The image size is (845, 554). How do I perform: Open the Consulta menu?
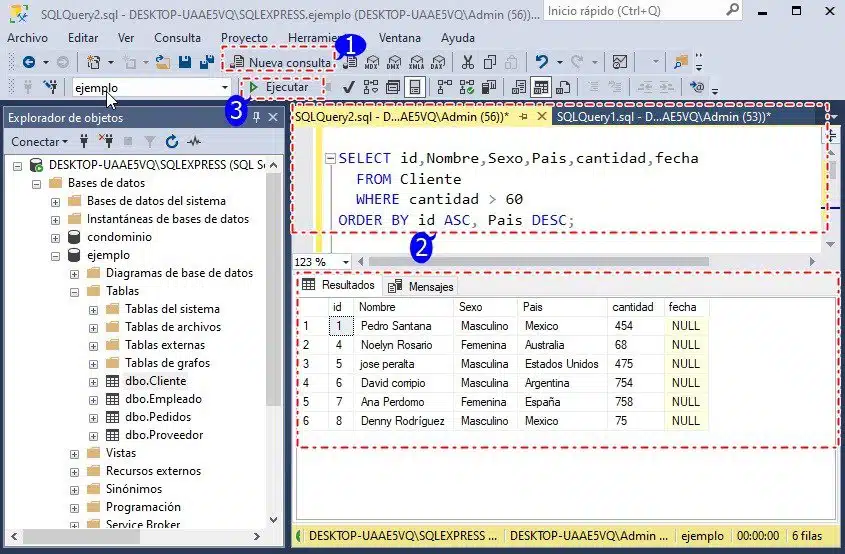177,37
